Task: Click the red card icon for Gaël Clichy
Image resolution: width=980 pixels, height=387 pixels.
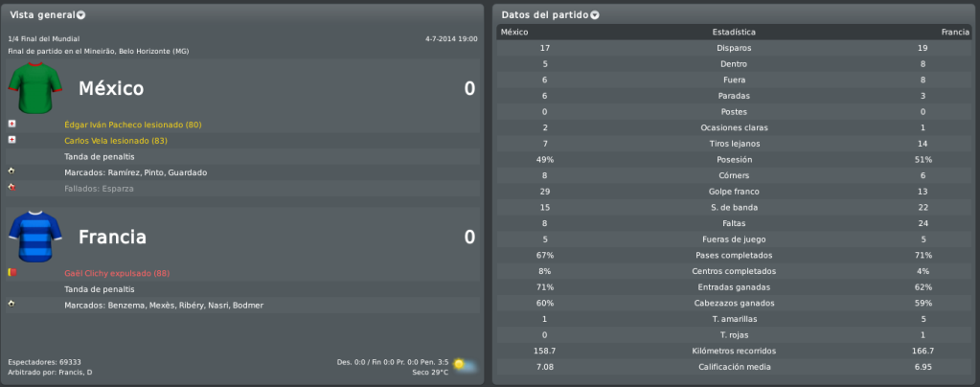Action: pyautogui.click(x=11, y=273)
